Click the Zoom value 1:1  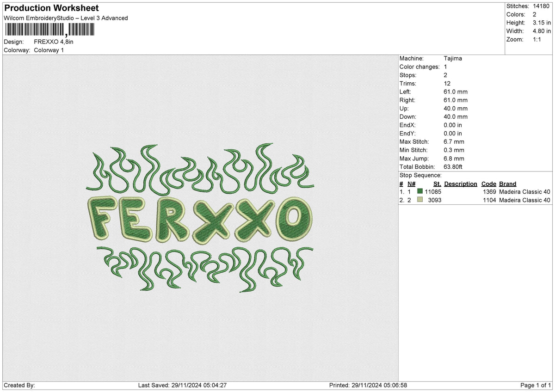tap(538, 39)
